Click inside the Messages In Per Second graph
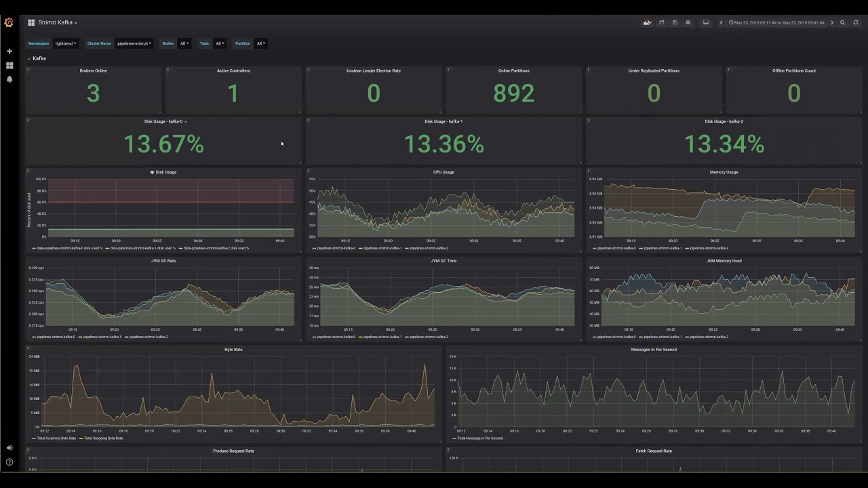The image size is (868, 488). (658, 391)
